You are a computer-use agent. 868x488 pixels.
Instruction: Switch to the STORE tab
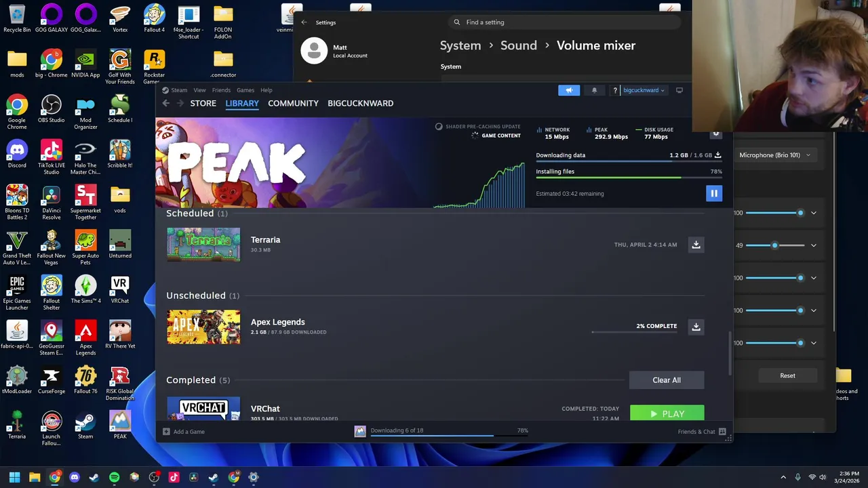(x=203, y=103)
